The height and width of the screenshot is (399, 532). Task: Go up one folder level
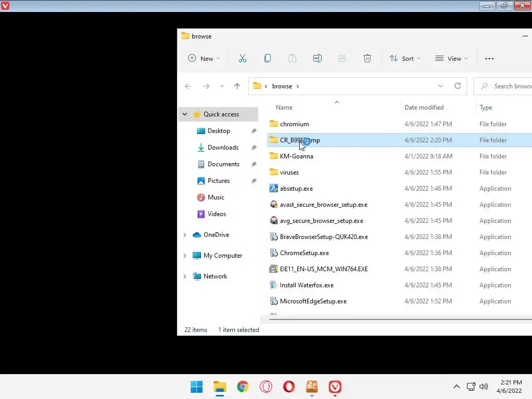click(x=237, y=86)
